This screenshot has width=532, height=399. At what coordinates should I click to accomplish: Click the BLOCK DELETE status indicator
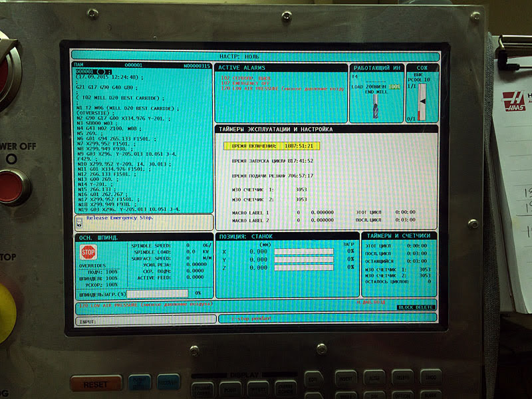point(416,307)
